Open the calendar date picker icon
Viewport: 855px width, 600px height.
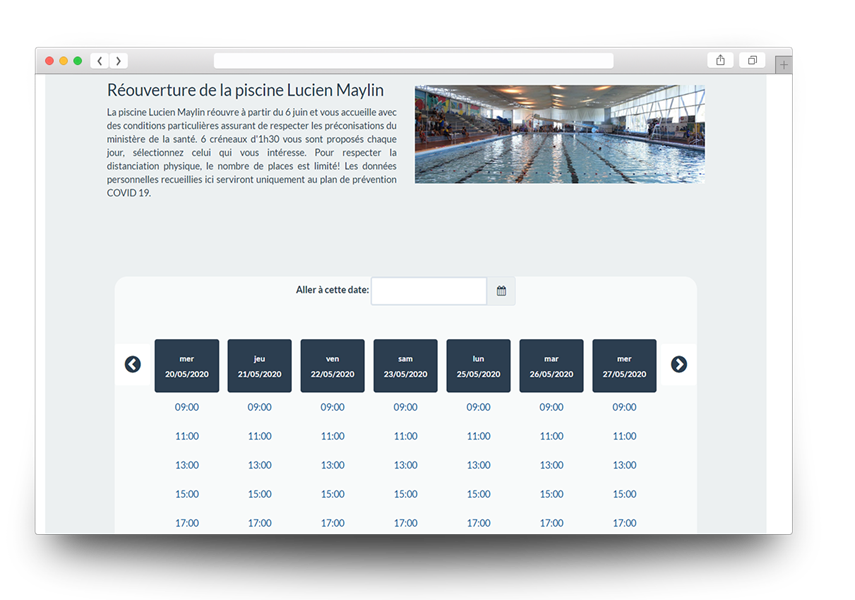pyautogui.click(x=501, y=291)
